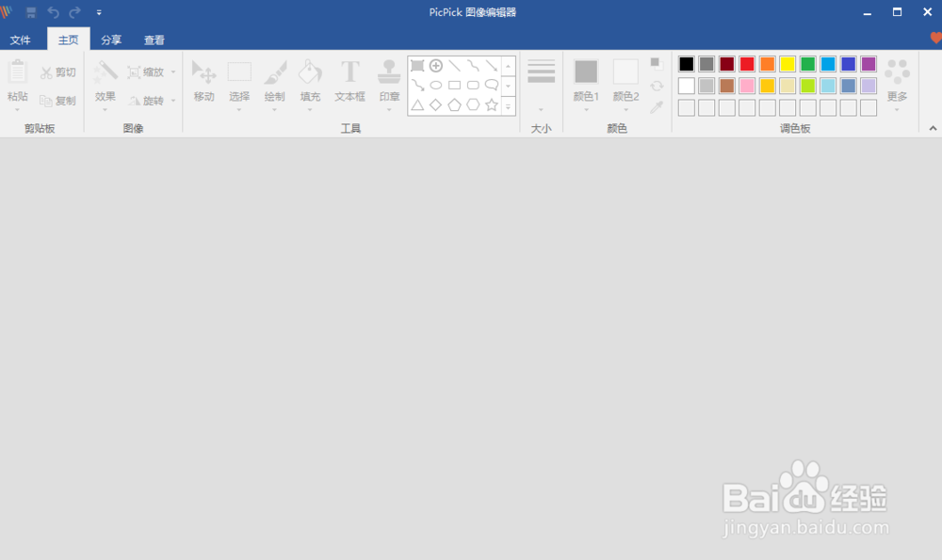
Task: Pick the ellipse shape
Action: point(436,86)
